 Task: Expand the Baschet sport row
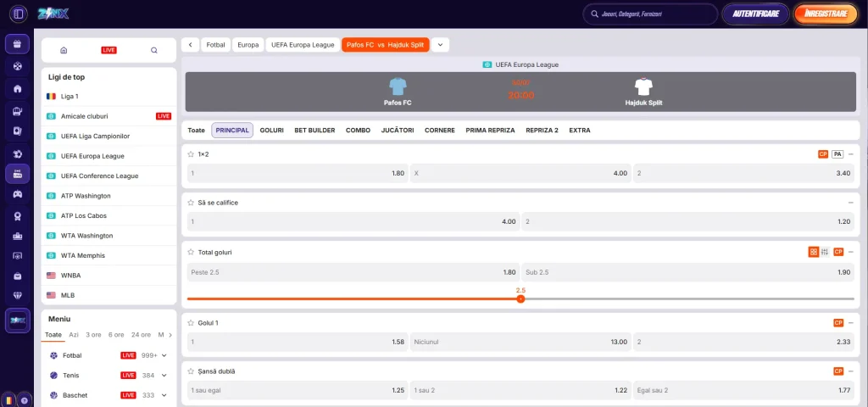[x=164, y=395]
